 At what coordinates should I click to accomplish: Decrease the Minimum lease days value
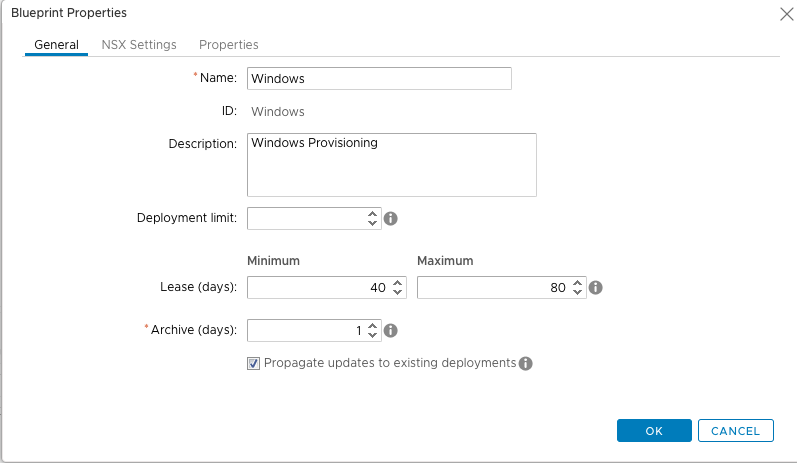tap(397, 292)
